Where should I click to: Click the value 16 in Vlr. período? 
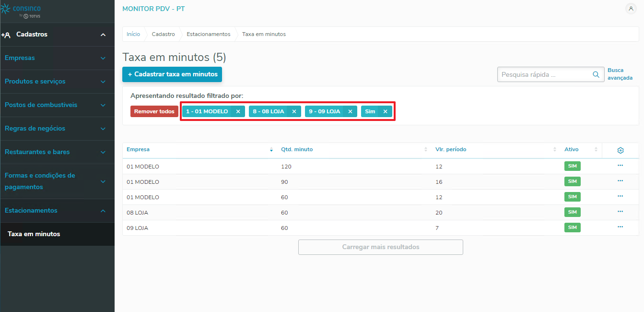439,182
